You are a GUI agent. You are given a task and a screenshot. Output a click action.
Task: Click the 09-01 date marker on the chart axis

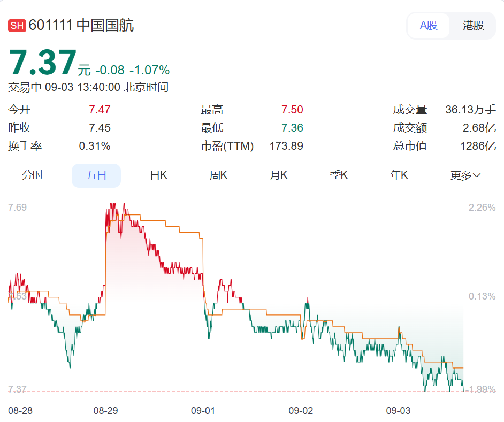point(203,411)
